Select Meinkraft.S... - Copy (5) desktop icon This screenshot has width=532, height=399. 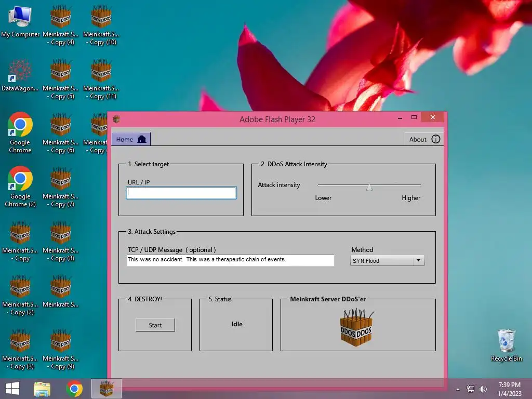pos(60,79)
